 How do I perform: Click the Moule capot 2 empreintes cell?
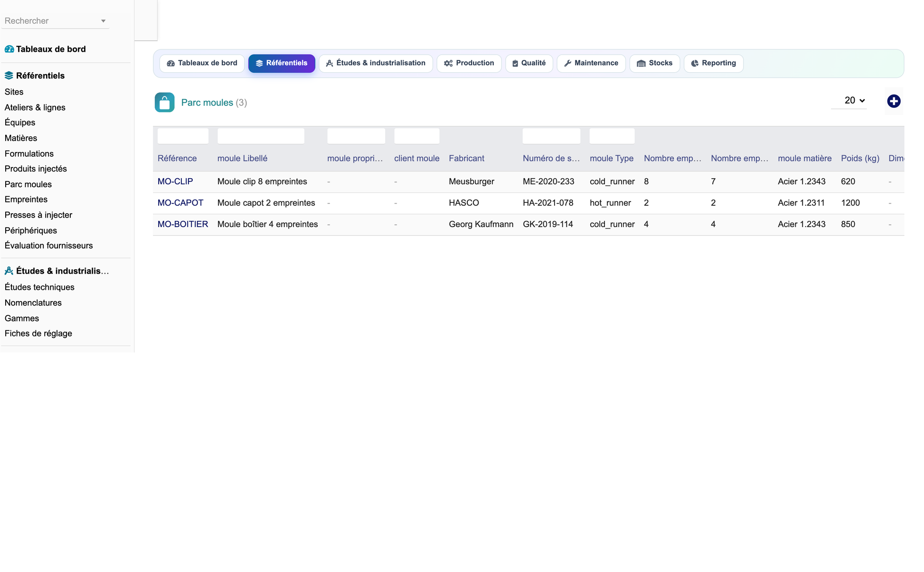266,203
